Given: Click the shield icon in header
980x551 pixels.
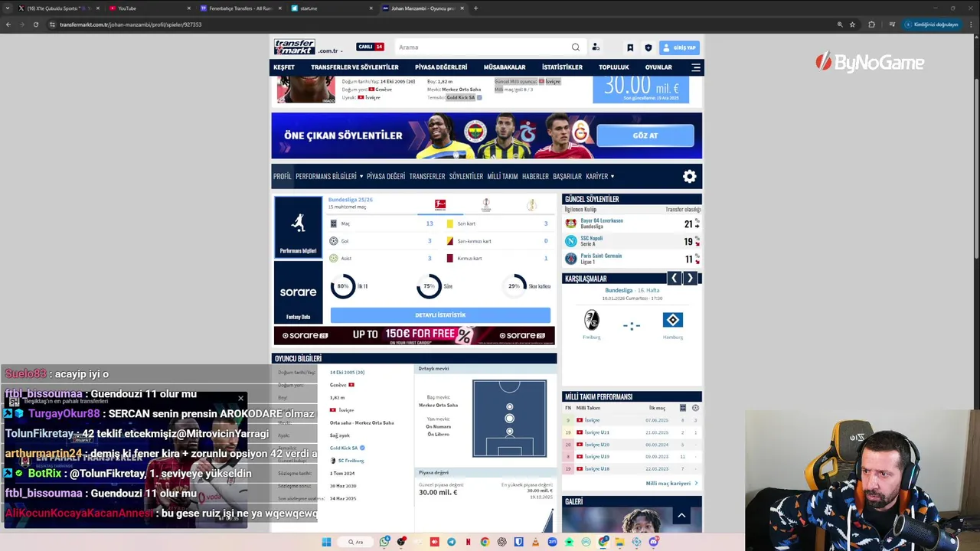Looking at the screenshot, I should (648, 47).
